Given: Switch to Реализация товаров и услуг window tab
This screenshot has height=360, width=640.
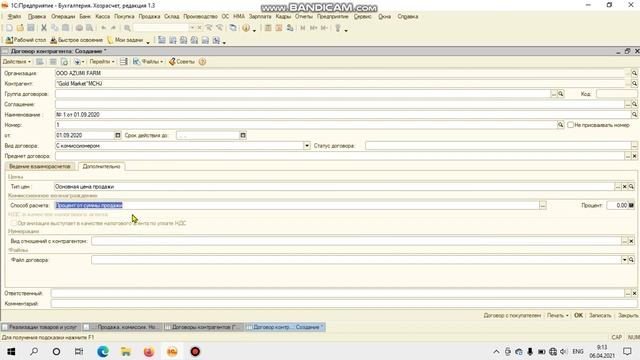Looking at the screenshot, I should click(40, 327).
